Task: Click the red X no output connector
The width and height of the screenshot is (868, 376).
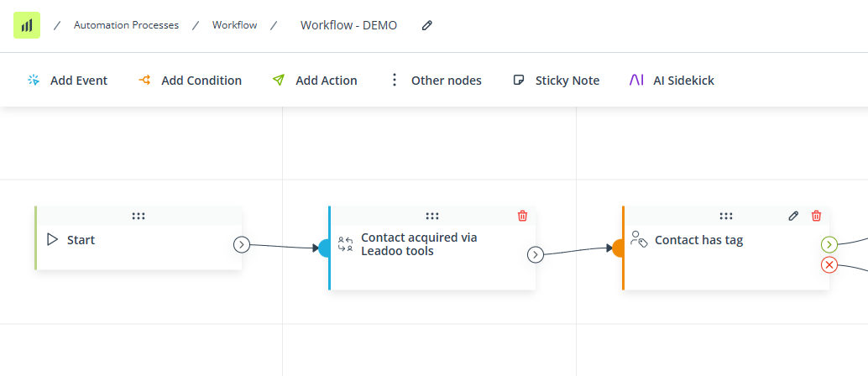Action: click(x=829, y=265)
